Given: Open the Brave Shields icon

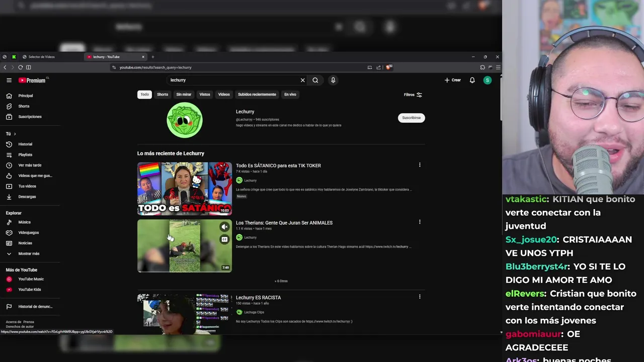Looking at the screenshot, I should click(389, 67).
